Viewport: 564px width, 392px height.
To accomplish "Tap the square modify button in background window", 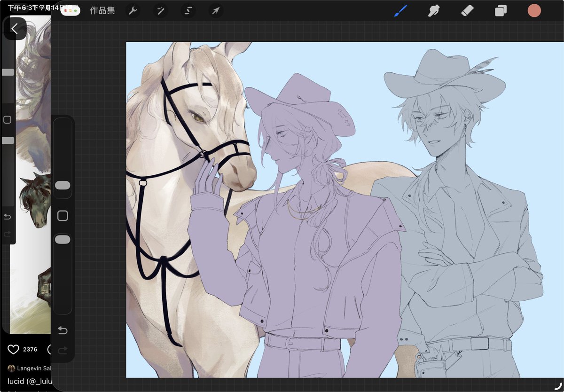I will click(x=7, y=120).
